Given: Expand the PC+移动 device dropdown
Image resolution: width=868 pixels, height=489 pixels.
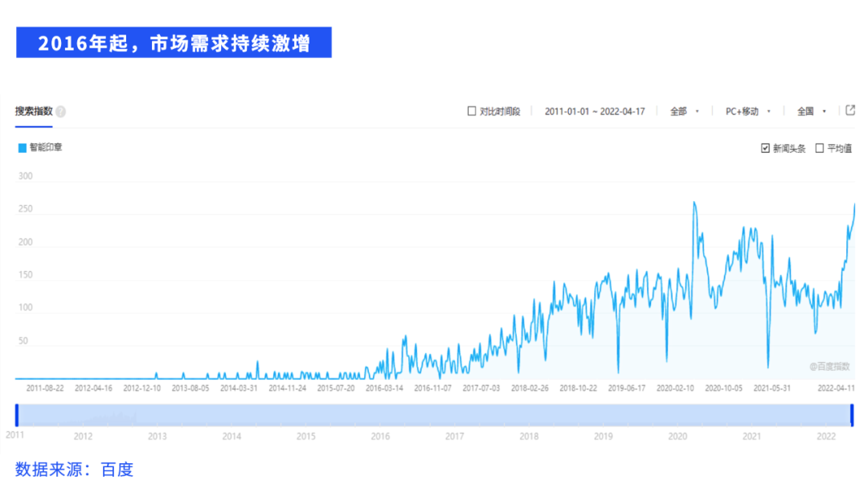Looking at the screenshot, I should coord(747,112).
